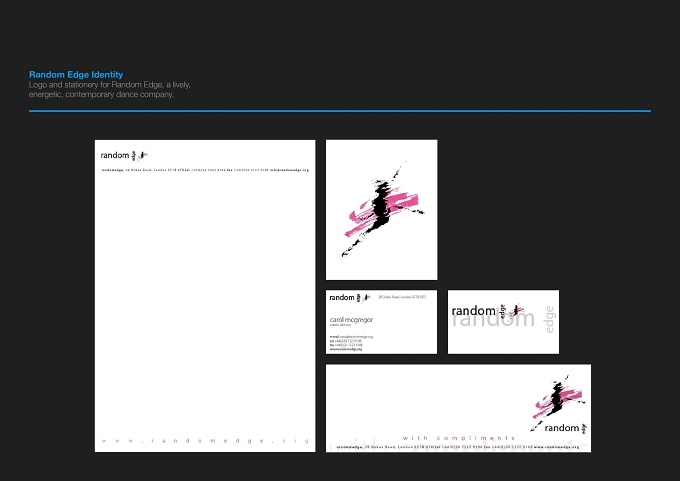This screenshot has width=680, height=481.
Task: Open the letterhead page thumbnail
Action: coord(205,296)
